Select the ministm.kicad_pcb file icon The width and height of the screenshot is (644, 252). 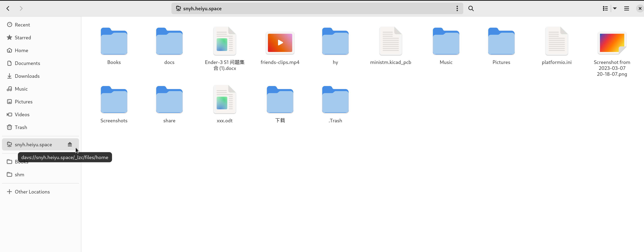click(x=391, y=41)
